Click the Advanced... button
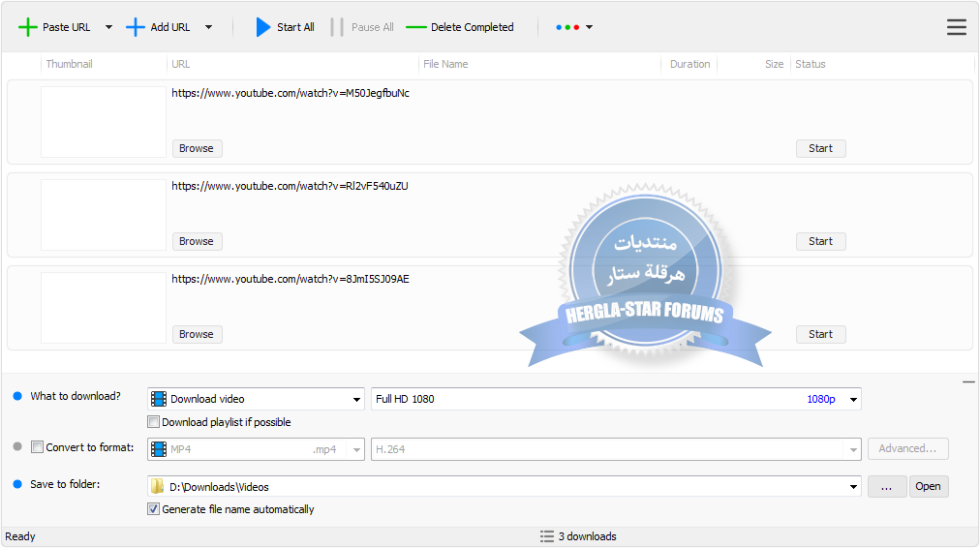 (x=907, y=448)
